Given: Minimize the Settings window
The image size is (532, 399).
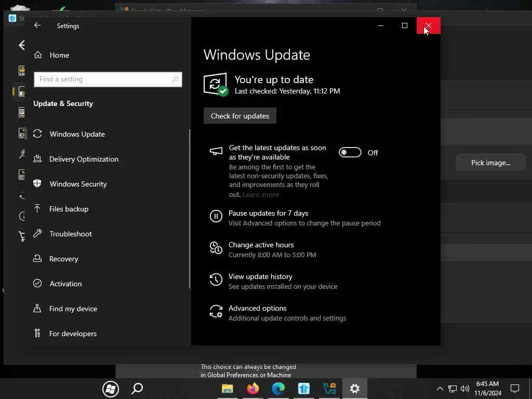Looking at the screenshot, I should pyautogui.click(x=381, y=25).
